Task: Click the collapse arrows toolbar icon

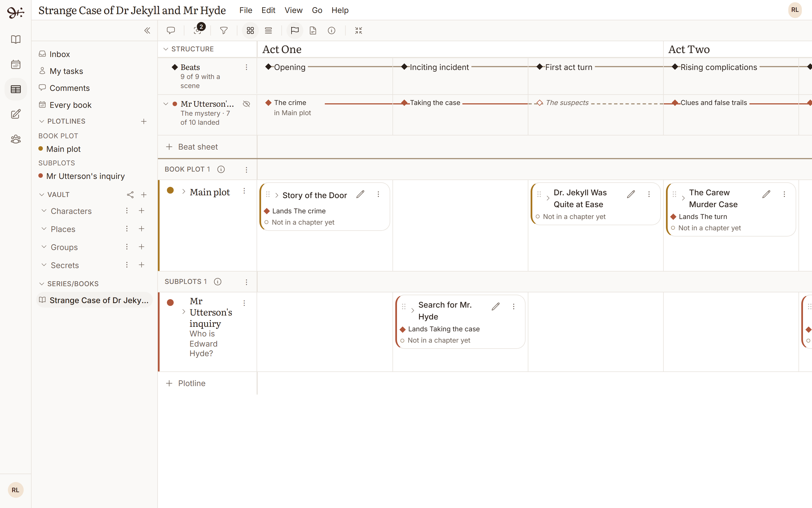Action: click(359, 30)
